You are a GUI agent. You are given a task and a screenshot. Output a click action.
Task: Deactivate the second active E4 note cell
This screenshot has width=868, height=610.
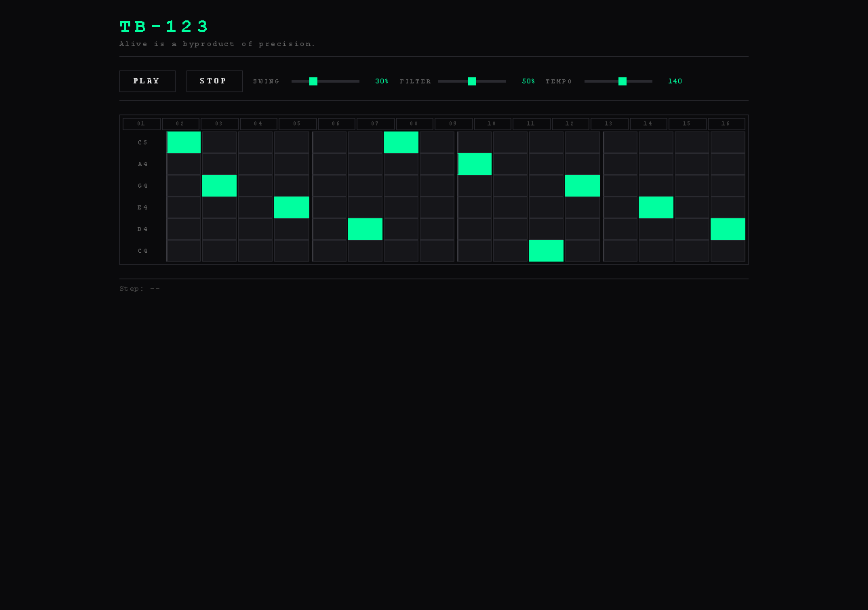[656, 207]
